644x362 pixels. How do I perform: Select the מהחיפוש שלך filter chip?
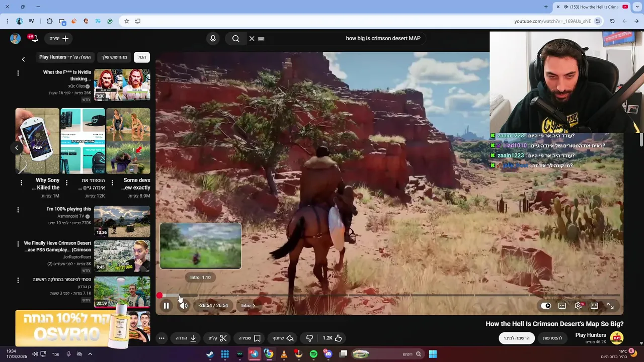pyautogui.click(x=114, y=57)
